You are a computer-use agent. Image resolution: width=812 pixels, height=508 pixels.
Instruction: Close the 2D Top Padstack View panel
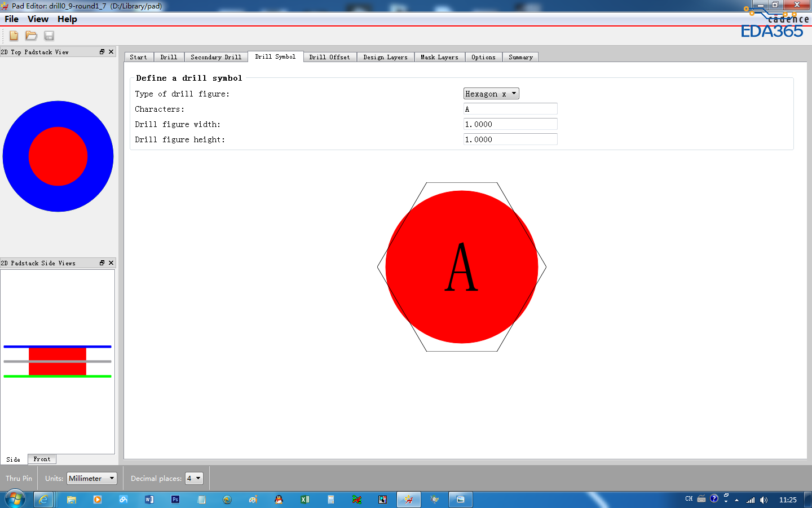coord(111,52)
